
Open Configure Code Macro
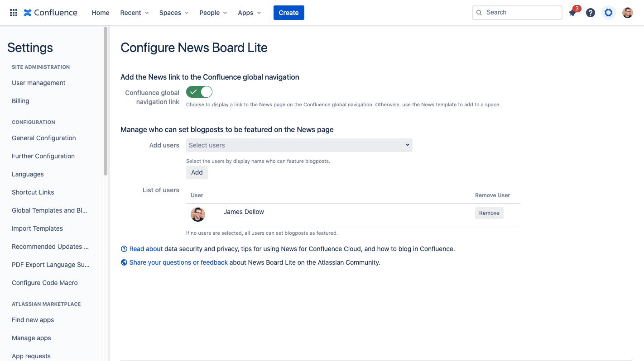pyautogui.click(x=45, y=283)
